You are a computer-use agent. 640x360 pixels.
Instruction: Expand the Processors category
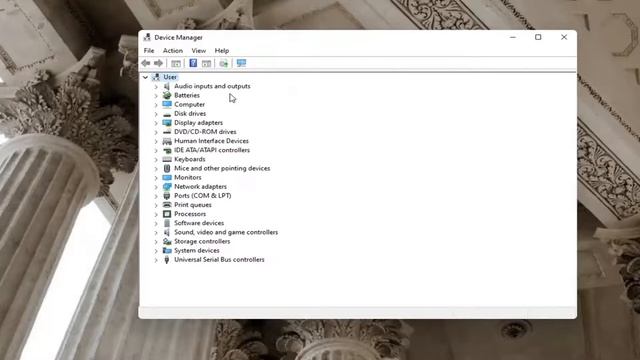[x=156, y=214]
